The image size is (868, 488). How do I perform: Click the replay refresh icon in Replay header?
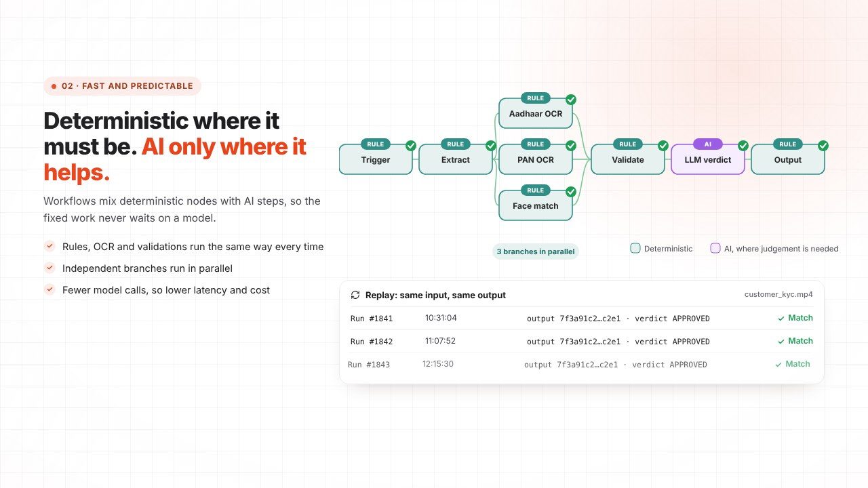click(x=355, y=295)
